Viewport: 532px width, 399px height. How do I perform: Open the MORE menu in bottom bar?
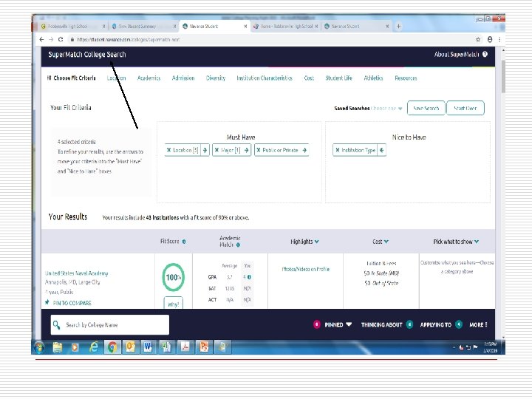pyautogui.click(x=478, y=324)
